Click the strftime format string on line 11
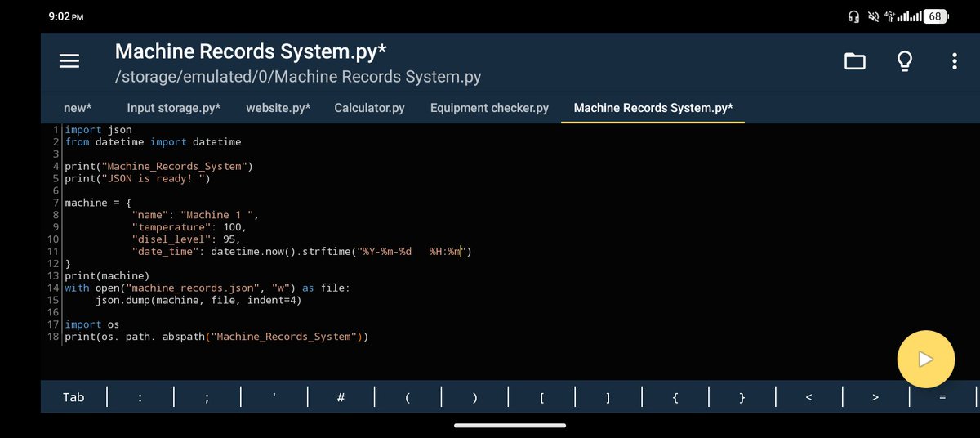This screenshot has width=980, height=438. pyautogui.click(x=411, y=252)
